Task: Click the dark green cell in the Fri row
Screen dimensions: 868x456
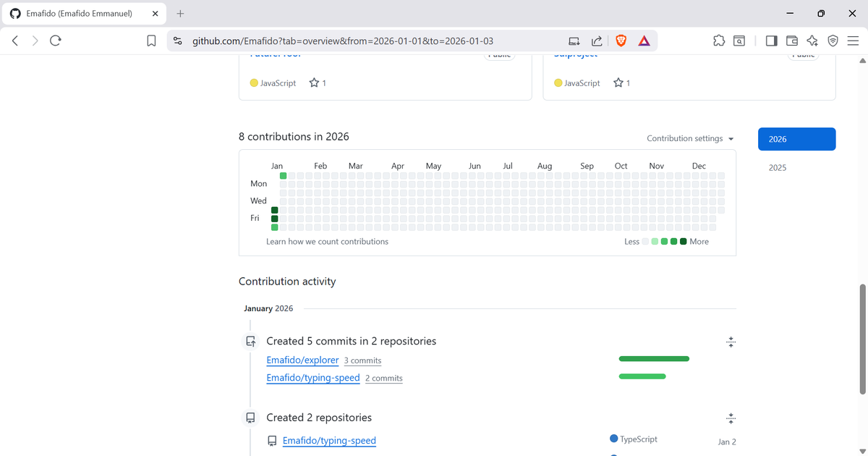Action: point(274,219)
